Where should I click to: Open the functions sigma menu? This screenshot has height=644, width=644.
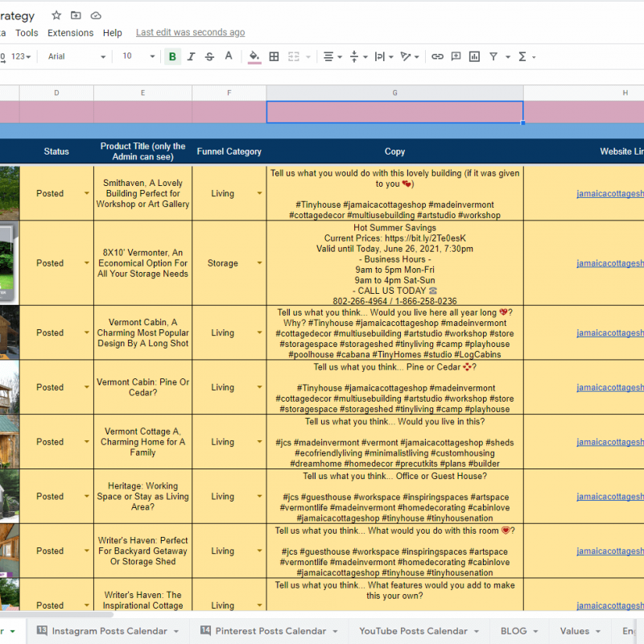tap(522, 56)
